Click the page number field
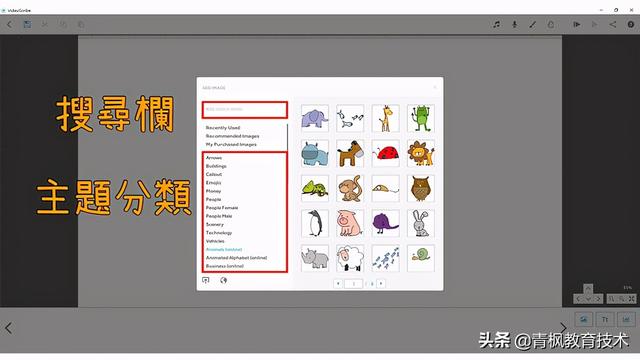Viewport: 640px width, 360px height. pyautogui.click(x=353, y=283)
